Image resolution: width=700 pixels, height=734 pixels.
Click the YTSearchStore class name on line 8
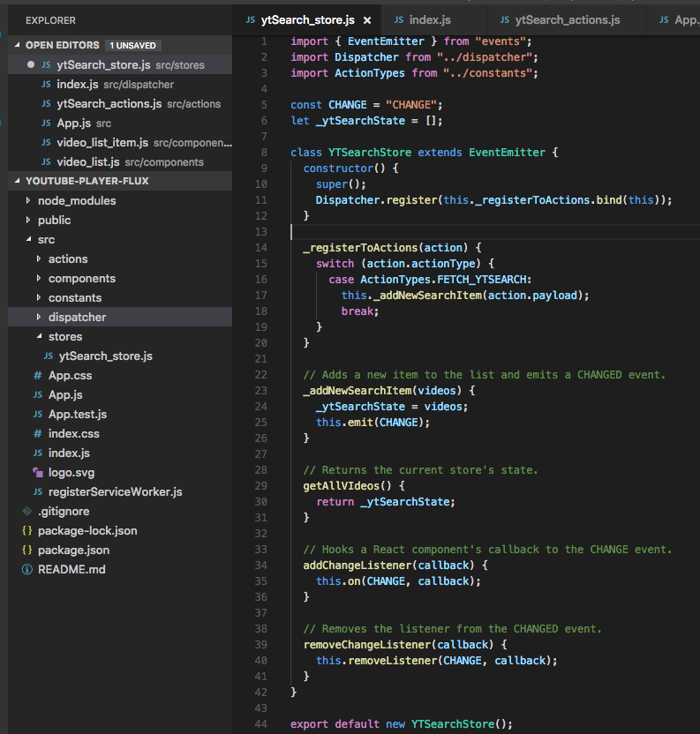point(370,152)
